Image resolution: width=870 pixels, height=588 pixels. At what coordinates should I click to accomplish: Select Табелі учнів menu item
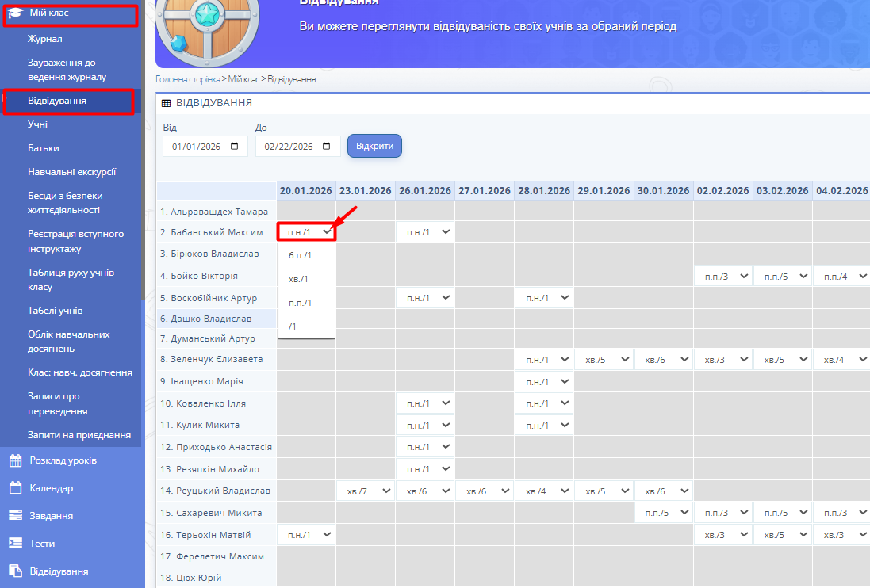coord(55,311)
